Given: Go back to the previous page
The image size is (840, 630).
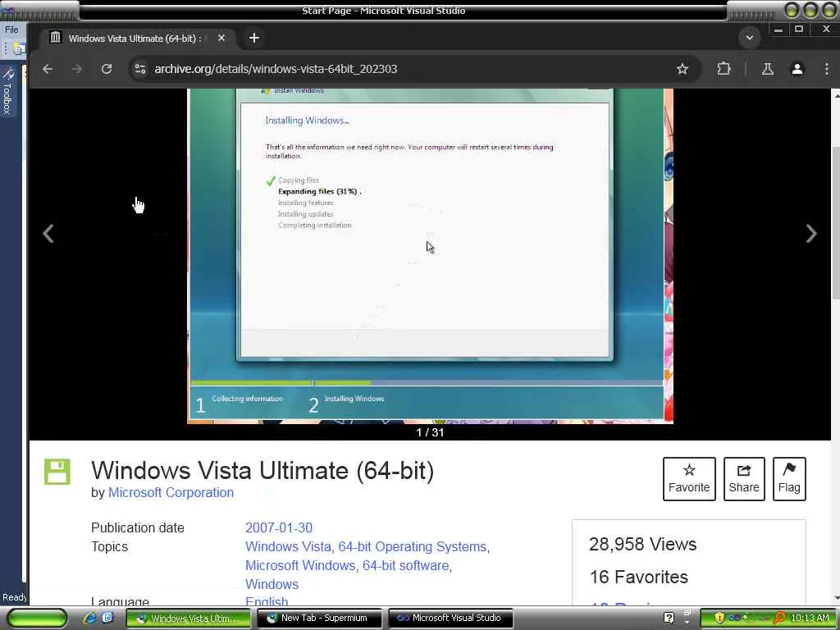Looking at the screenshot, I should point(48,69).
